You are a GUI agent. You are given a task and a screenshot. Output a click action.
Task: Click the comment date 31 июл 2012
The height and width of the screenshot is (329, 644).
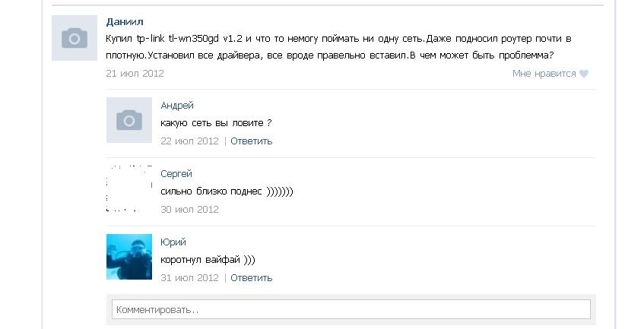[189, 277]
